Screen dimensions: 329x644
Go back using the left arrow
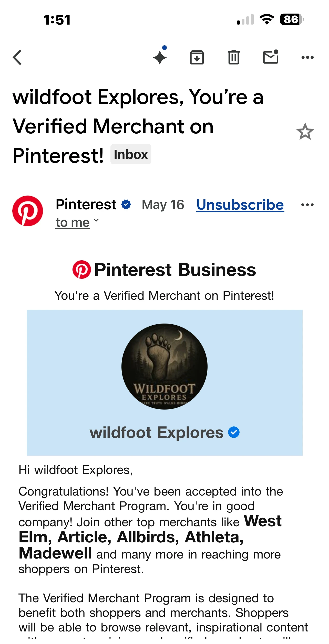17,57
